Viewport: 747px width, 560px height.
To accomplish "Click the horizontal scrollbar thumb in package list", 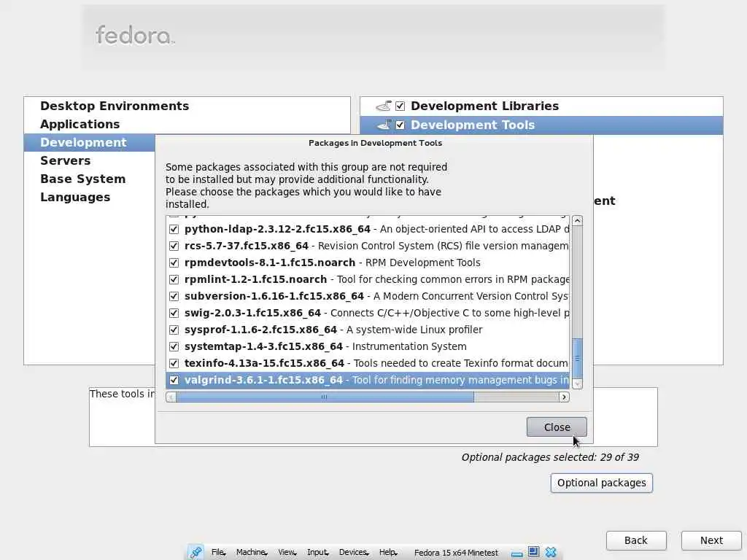I will [325, 397].
